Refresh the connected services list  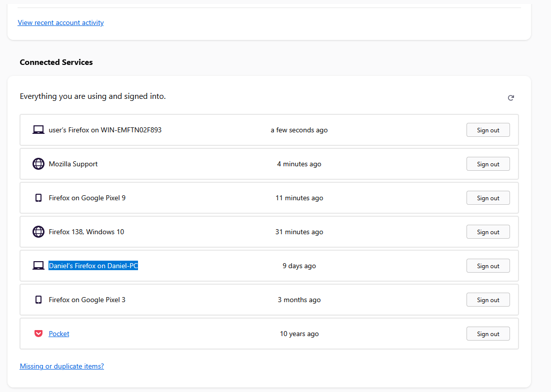point(511,98)
